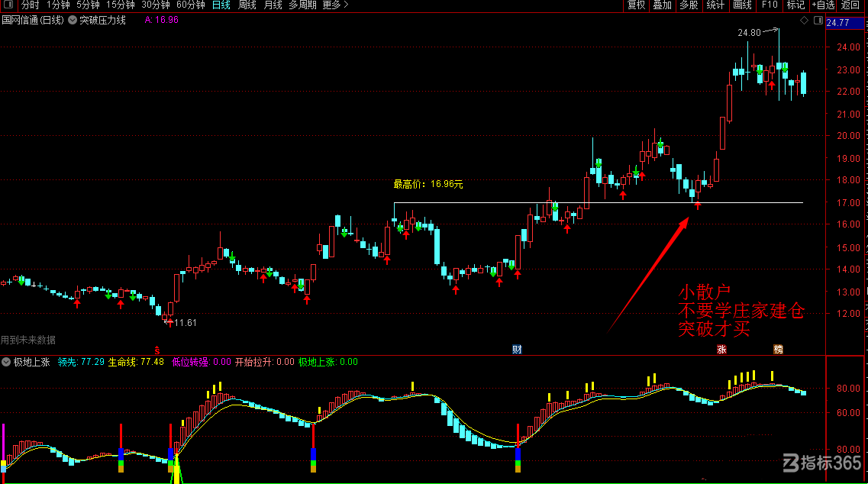
Task: Click the 低位转强: 0.00 indicator value
Action: coord(202,362)
